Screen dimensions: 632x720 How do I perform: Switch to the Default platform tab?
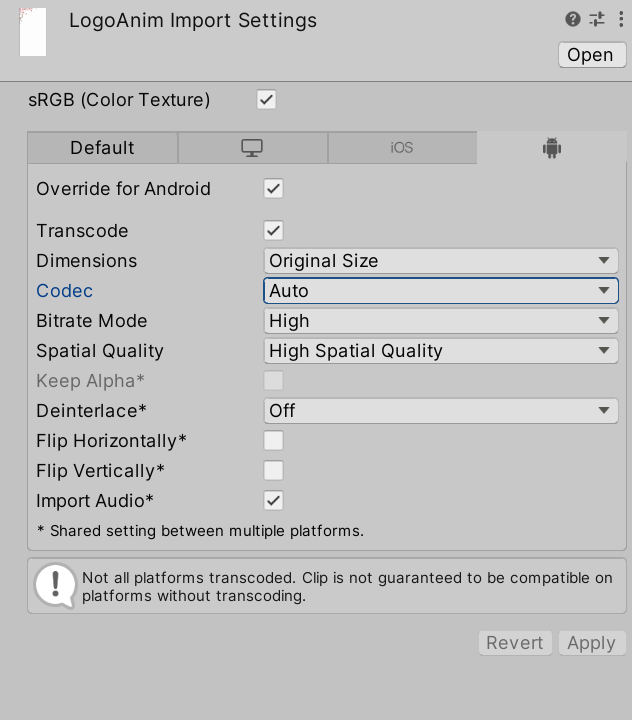tap(102, 147)
